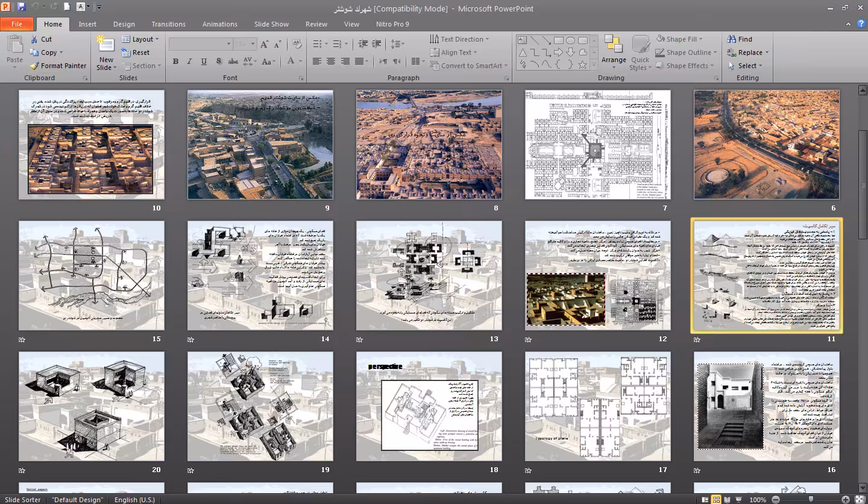The width and height of the screenshot is (868, 504).
Task: Toggle Strikethrough formatting
Action: click(233, 61)
